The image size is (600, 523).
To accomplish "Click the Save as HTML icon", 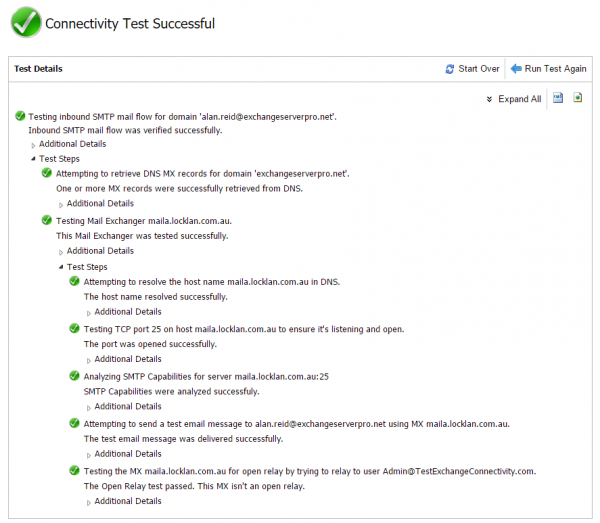I will coord(578,98).
